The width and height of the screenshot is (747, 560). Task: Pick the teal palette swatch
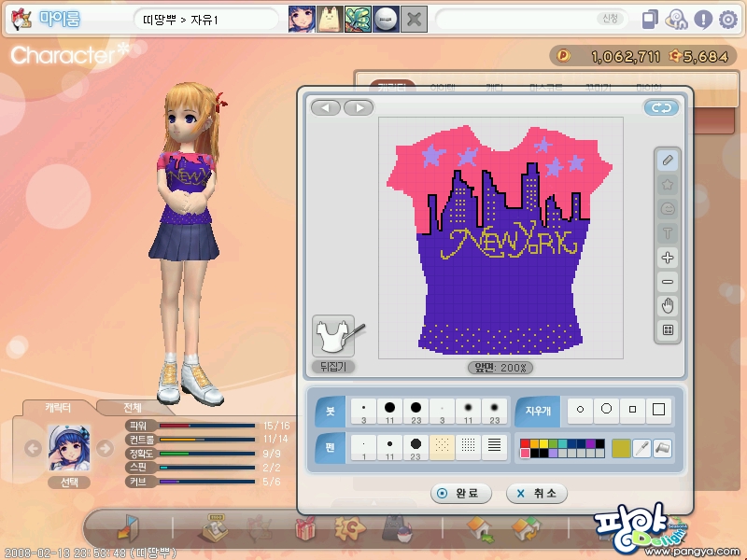[562, 444]
